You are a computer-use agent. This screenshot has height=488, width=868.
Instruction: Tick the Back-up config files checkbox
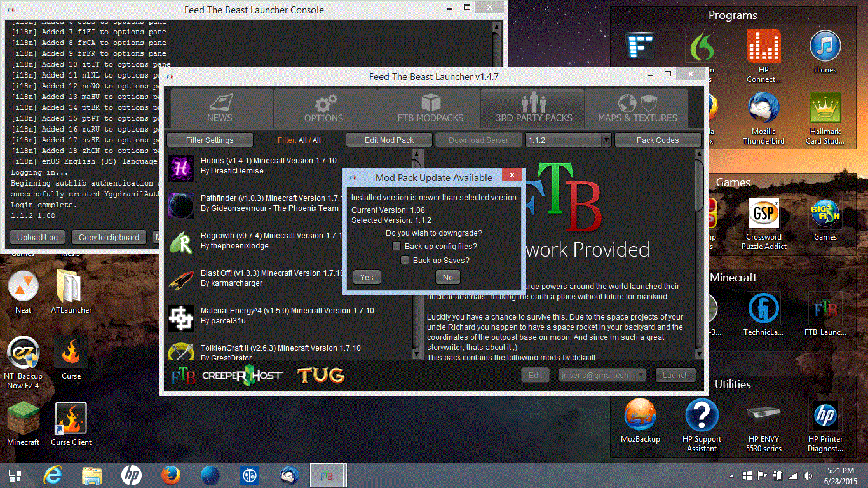(397, 246)
